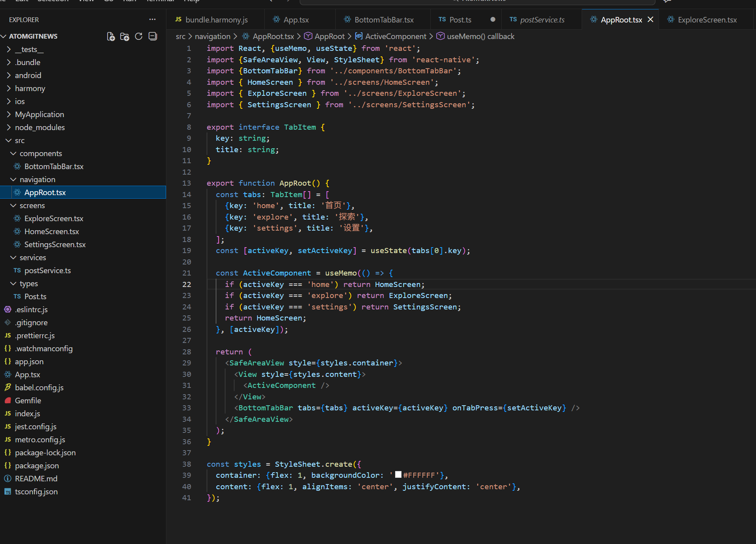
Task: Open the Explorer more actions ellipsis menu
Action: [x=152, y=19]
